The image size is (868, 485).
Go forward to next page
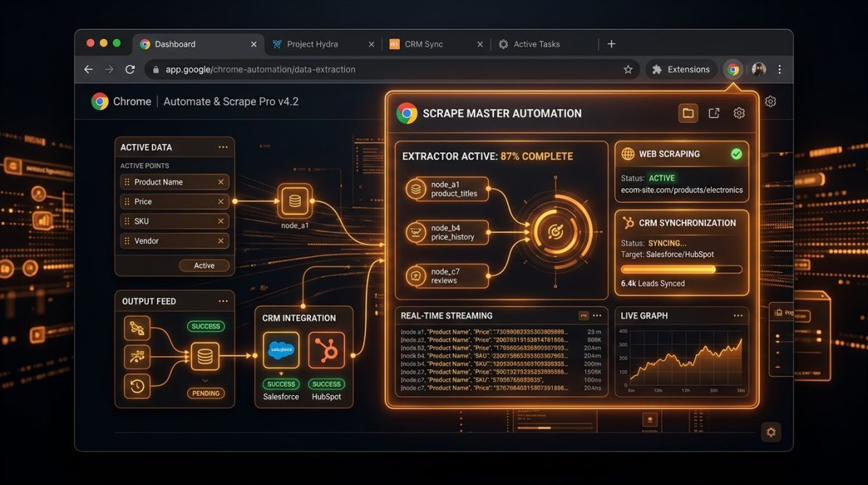coord(109,69)
